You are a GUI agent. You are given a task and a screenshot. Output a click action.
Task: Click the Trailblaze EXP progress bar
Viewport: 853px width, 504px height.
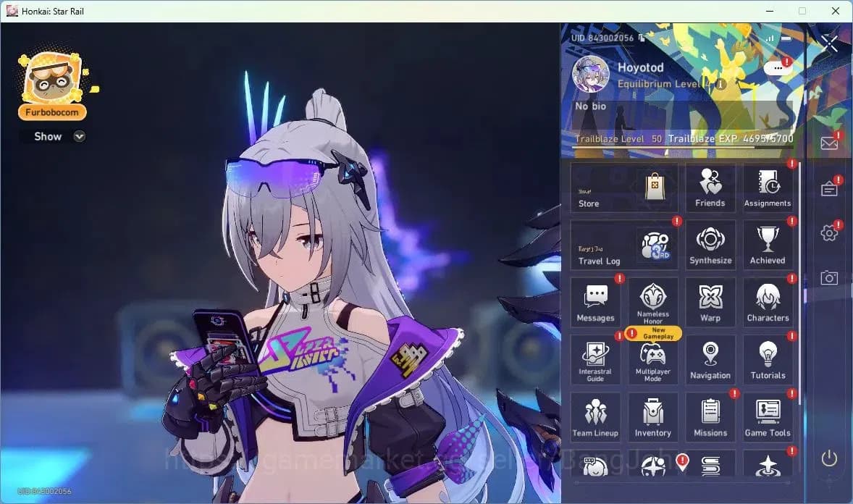[x=684, y=147]
